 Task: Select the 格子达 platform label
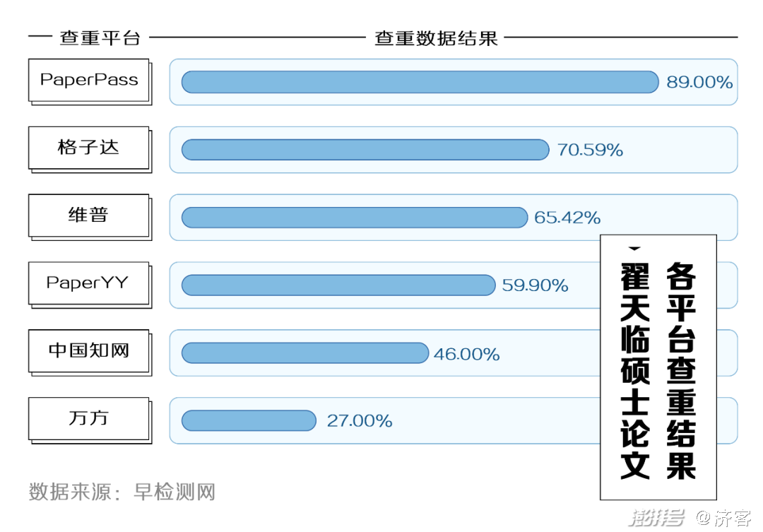point(90,148)
